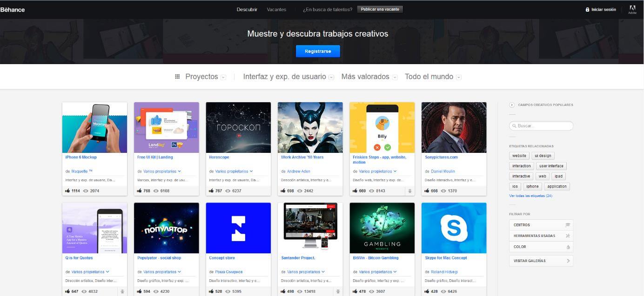Image resolution: width=644 pixels, height=296 pixels.
Task: Expand Varios propietarios on Q is for Quotes
Action: coord(90,272)
